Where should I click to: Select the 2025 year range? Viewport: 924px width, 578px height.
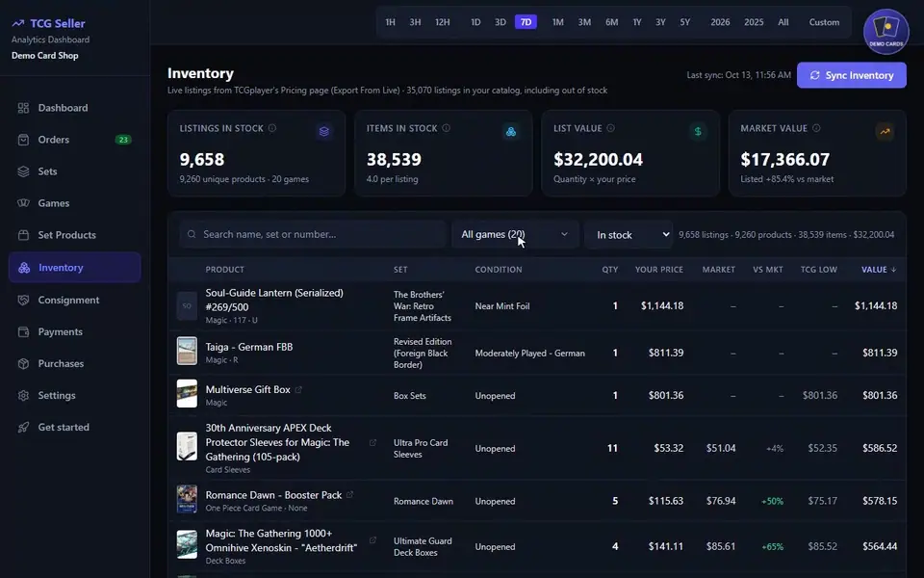click(754, 22)
